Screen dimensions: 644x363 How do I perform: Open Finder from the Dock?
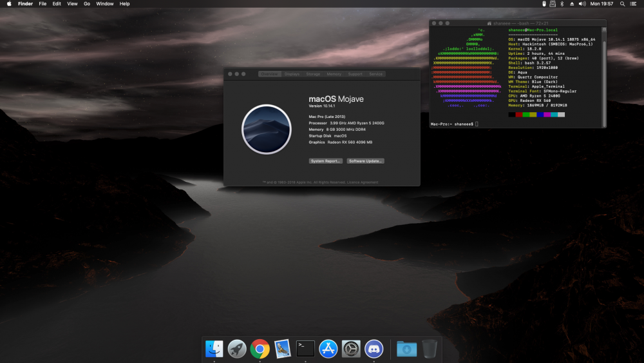pos(214,349)
